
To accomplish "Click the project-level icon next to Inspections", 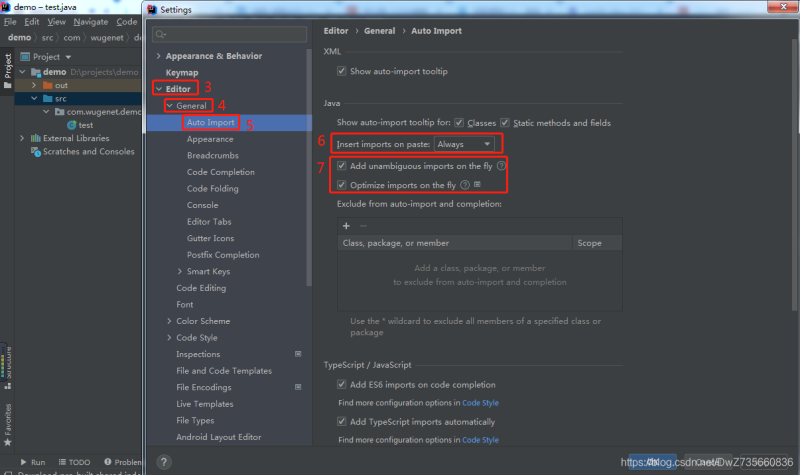I will (x=298, y=354).
